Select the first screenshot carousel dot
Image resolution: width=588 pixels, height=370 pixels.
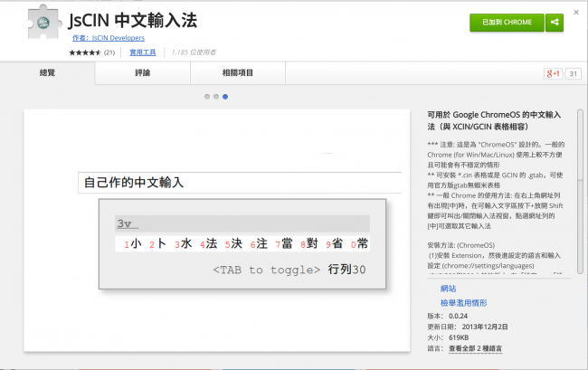pos(207,97)
